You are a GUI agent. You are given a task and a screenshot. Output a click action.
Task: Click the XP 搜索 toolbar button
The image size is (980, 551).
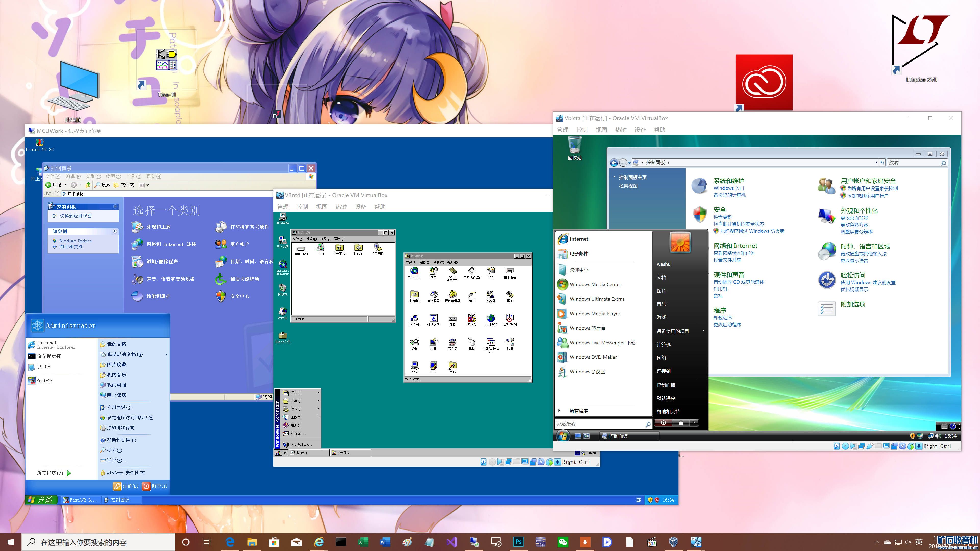102,185
